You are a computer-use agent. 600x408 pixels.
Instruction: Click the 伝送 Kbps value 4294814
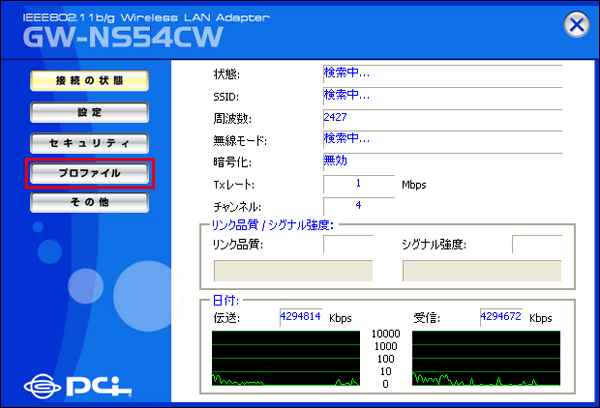301,317
